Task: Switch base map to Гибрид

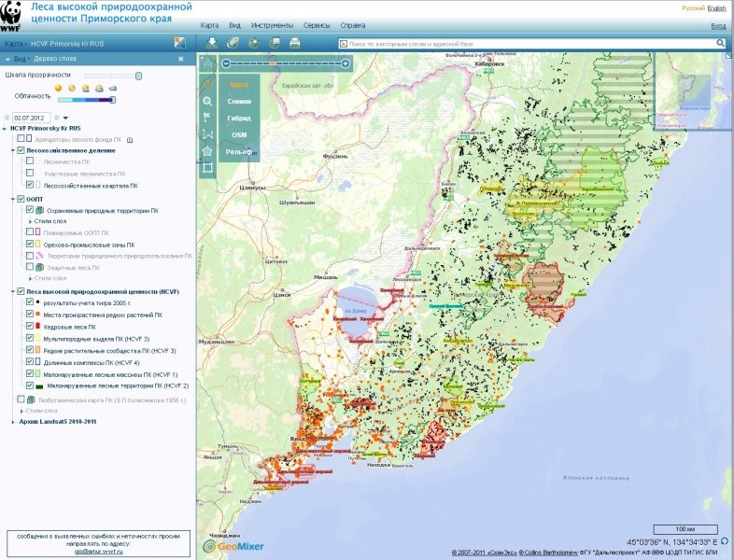Action: point(239,118)
